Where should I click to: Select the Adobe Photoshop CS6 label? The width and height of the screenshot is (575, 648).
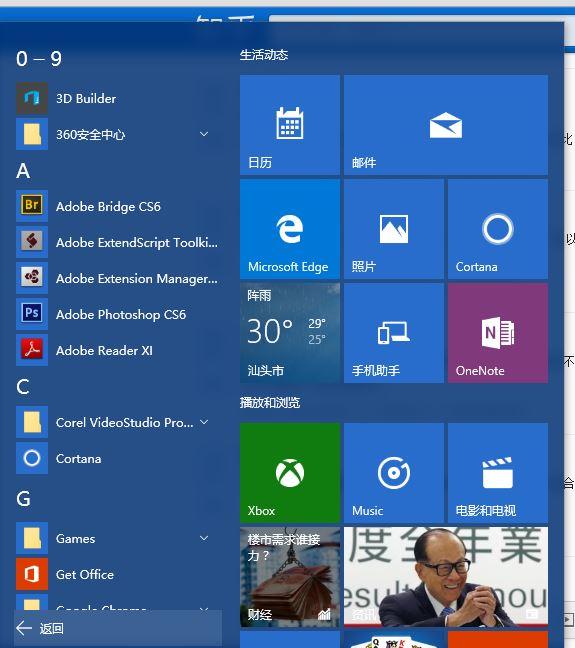(121, 314)
